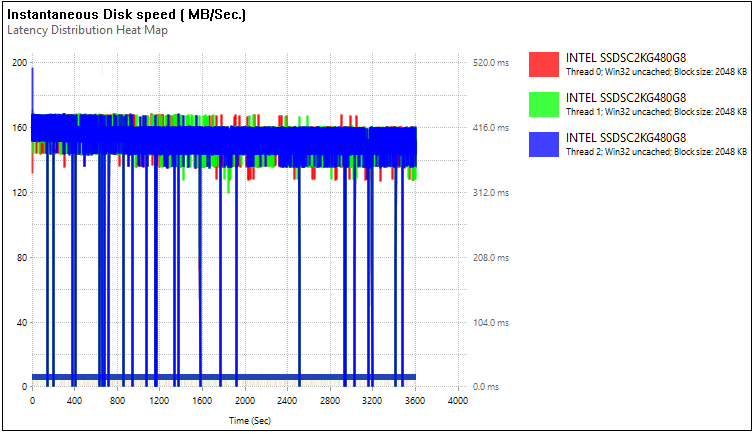
Task: Click the 800 tick on the time axis
Action: (x=117, y=400)
